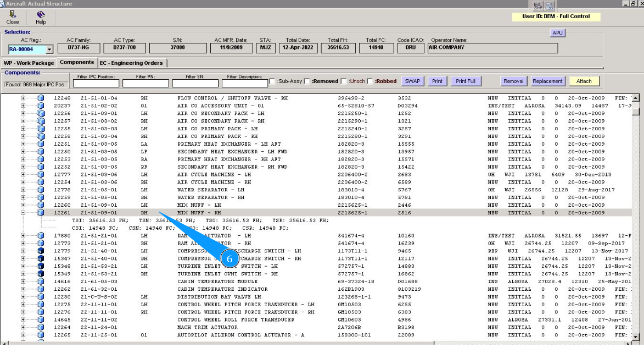
Task: Expand row 12773 RAM Air Actuator RH
Action: pyautogui.click(x=23, y=243)
